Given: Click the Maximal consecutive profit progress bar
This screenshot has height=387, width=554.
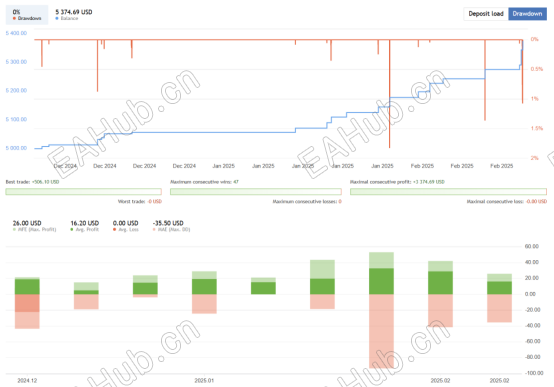Looking at the screenshot, I should click(x=448, y=192).
